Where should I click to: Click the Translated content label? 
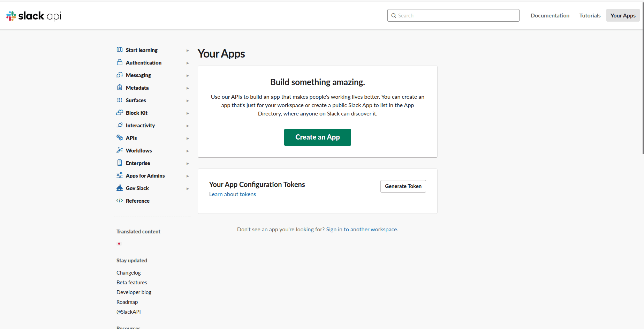pos(138,232)
